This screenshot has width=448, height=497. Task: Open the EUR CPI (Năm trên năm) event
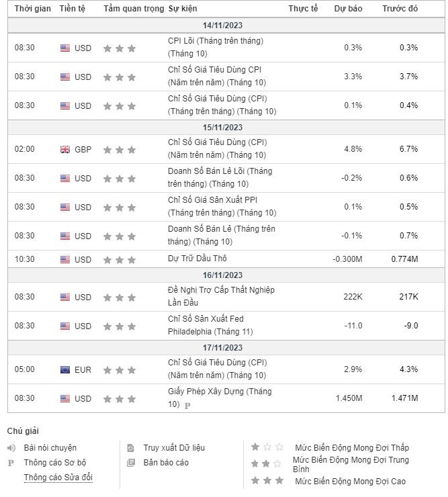(x=217, y=369)
